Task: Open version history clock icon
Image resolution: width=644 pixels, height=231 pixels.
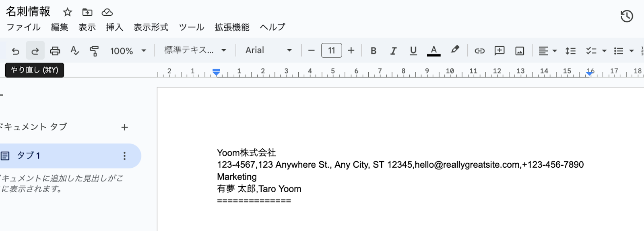Action: pyautogui.click(x=627, y=16)
